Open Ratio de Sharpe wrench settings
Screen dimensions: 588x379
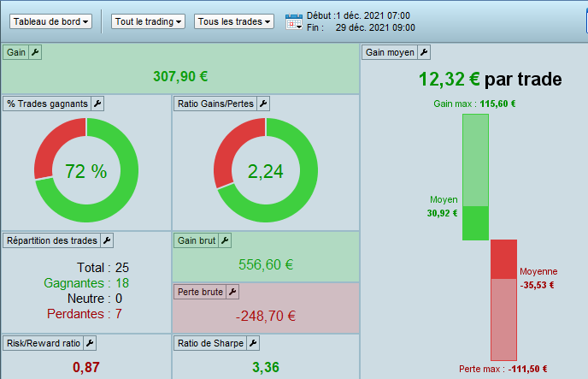pos(253,343)
